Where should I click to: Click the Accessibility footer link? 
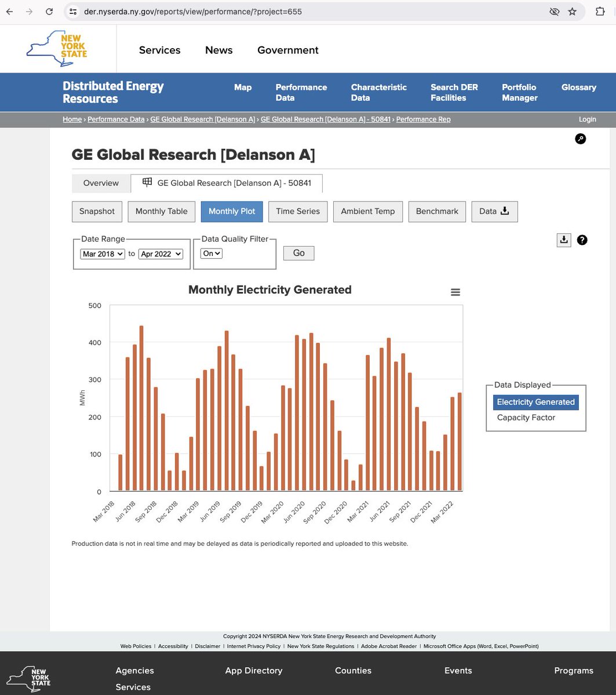coord(173,646)
